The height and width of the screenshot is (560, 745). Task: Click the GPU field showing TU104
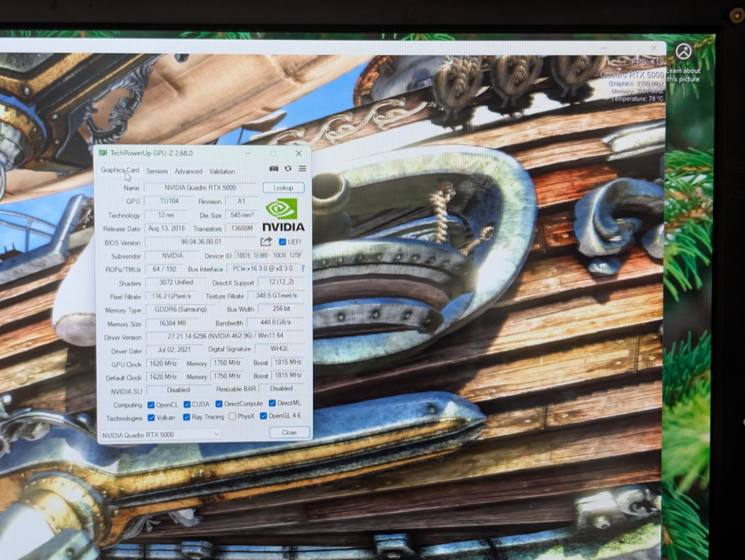tap(169, 202)
